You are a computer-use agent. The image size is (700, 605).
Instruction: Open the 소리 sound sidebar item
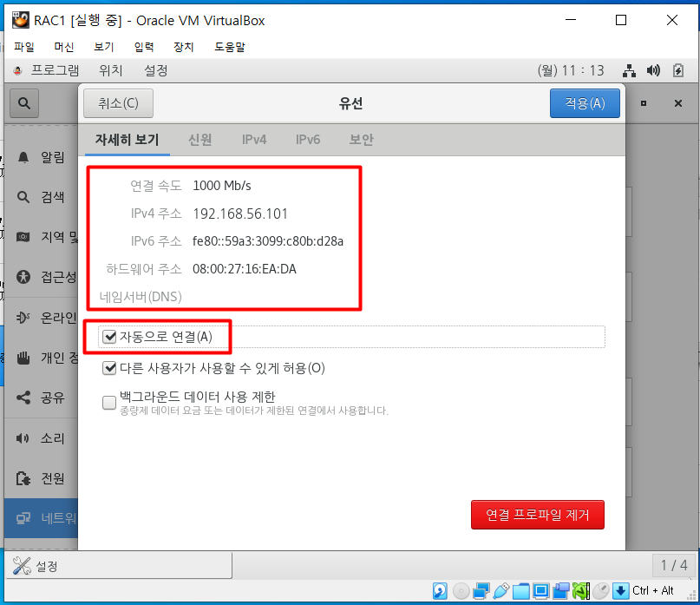coord(41,438)
